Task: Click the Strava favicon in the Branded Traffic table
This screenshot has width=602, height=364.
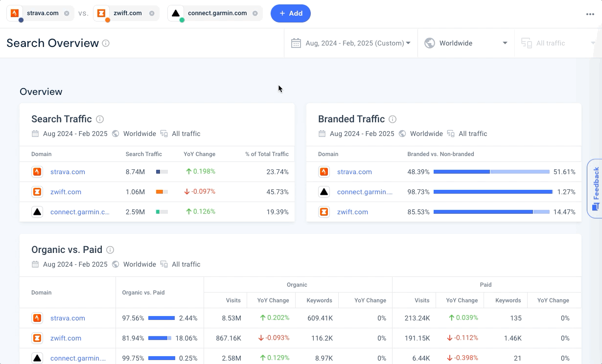Action: coord(324,172)
